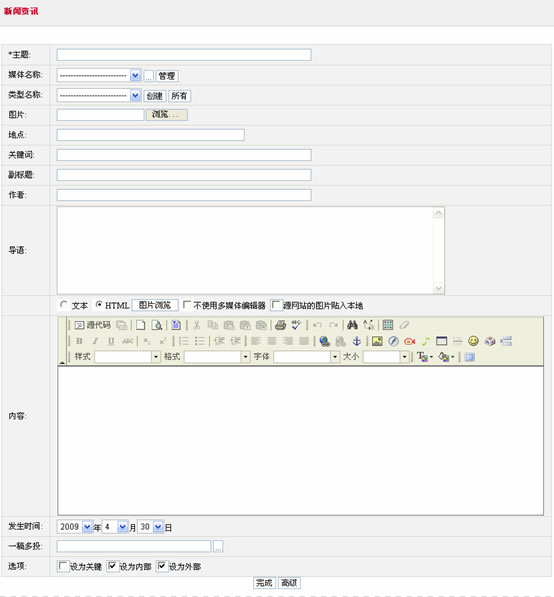The width and height of the screenshot is (554, 597).
Task: Click the Bold formatting icon
Action: pos(79,341)
